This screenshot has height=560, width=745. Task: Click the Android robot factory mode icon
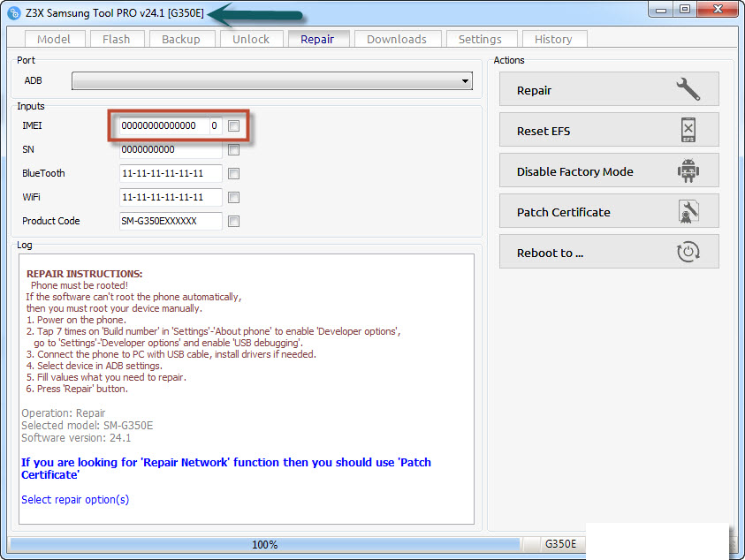click(x=688, y=170)
